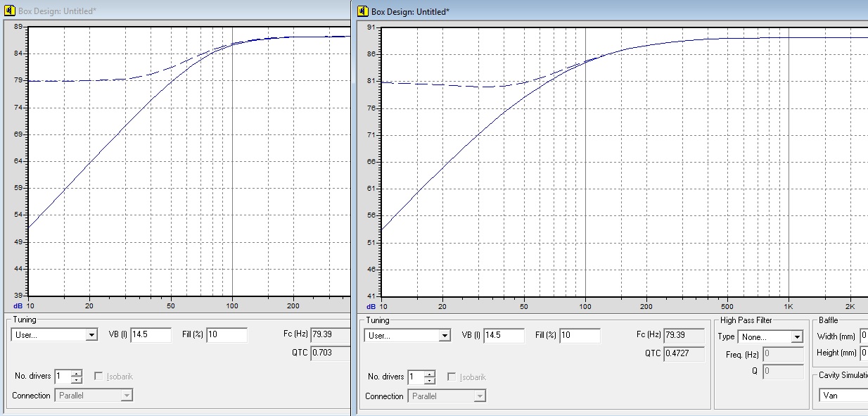This screenshot has height=416, width=868.
Task: Click the speaker icon in left window title
Action: tap(8, 11)
